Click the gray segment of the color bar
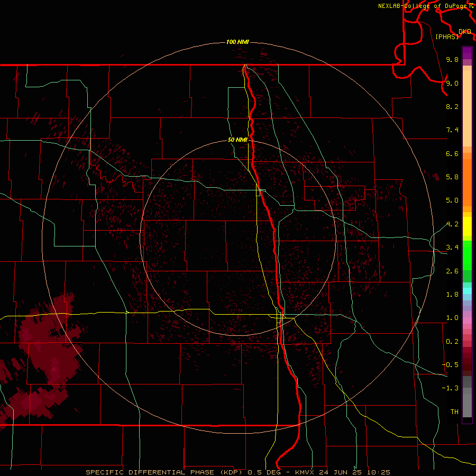This screenshot has height=476, width=476. [x=467, y=397]
